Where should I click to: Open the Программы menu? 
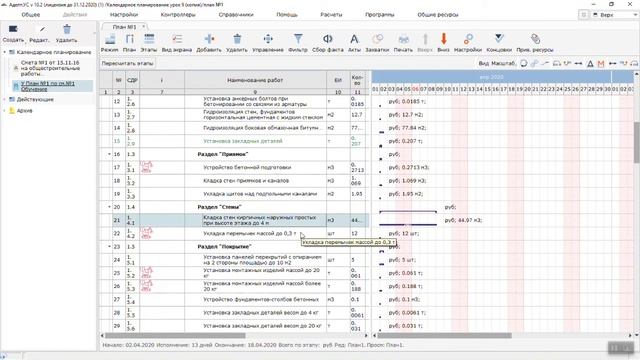click(380, 15)
